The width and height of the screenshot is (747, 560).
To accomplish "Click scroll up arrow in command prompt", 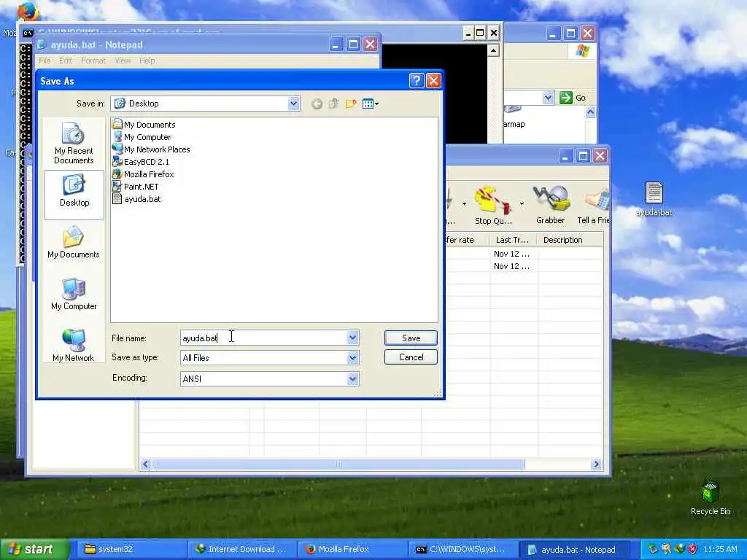I will (493, 50).
